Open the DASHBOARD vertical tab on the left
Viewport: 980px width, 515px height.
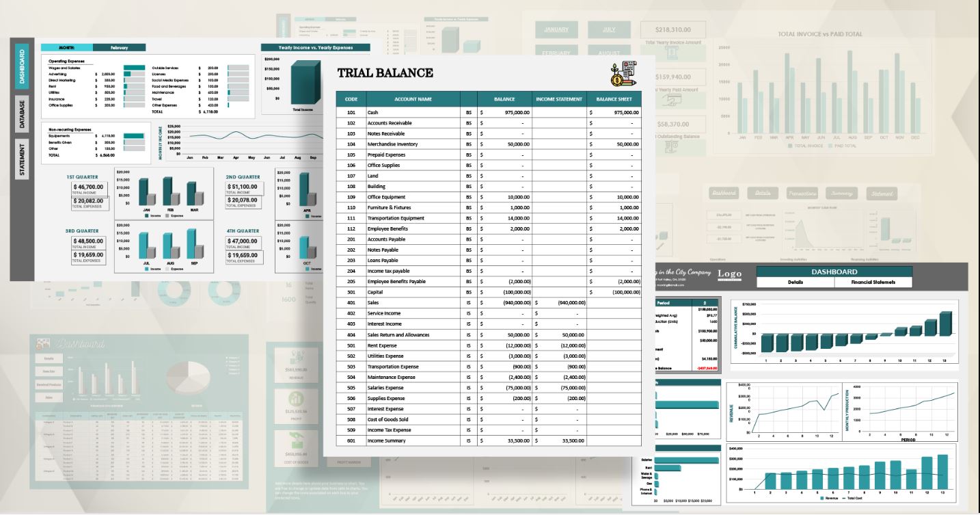pos(22,67)
